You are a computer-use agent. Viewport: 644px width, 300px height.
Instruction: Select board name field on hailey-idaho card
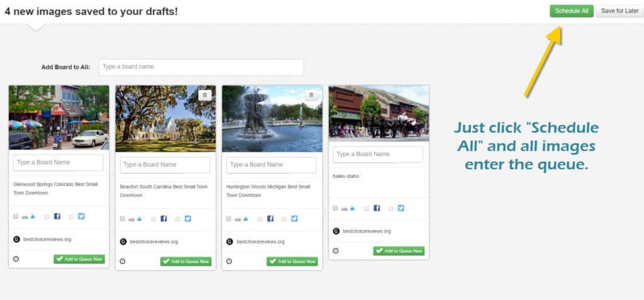378,154
